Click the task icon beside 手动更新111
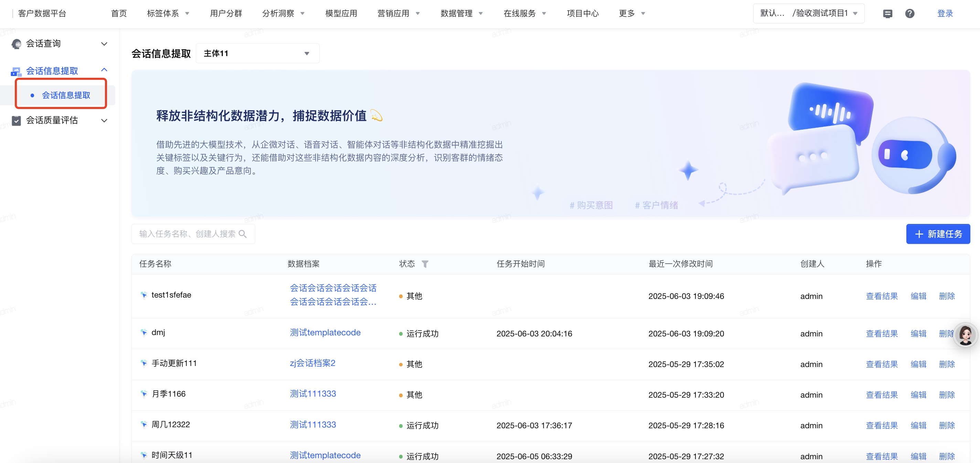The height and width of the screenshot is (463, 980). coord(144,363)
